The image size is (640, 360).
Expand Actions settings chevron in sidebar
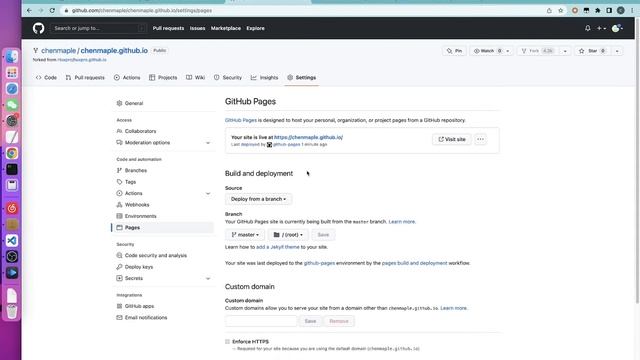pos(208,193)
